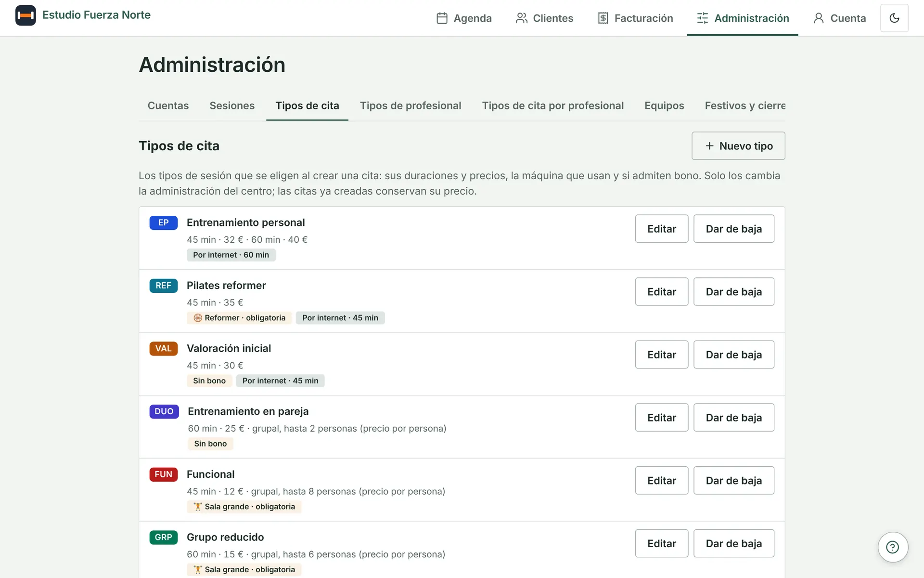Edit the Pilates reformer type
Image resolution: width=924 pixels, height=578 pixels.
coord(662,292)
